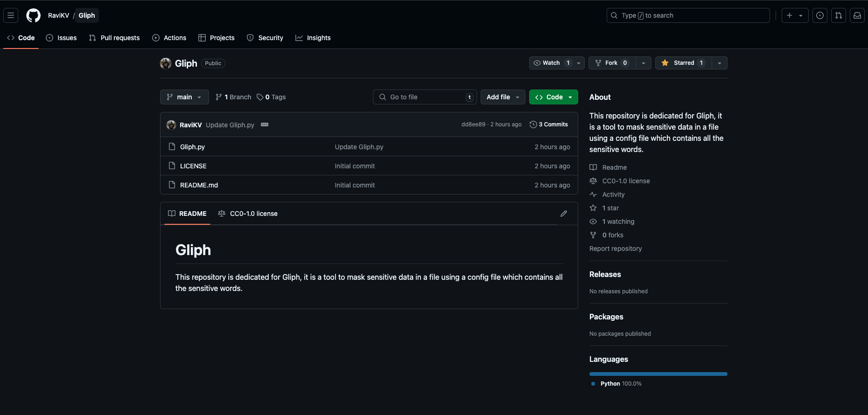
Task: Click the Go to file search field
Action: (425, 97)
